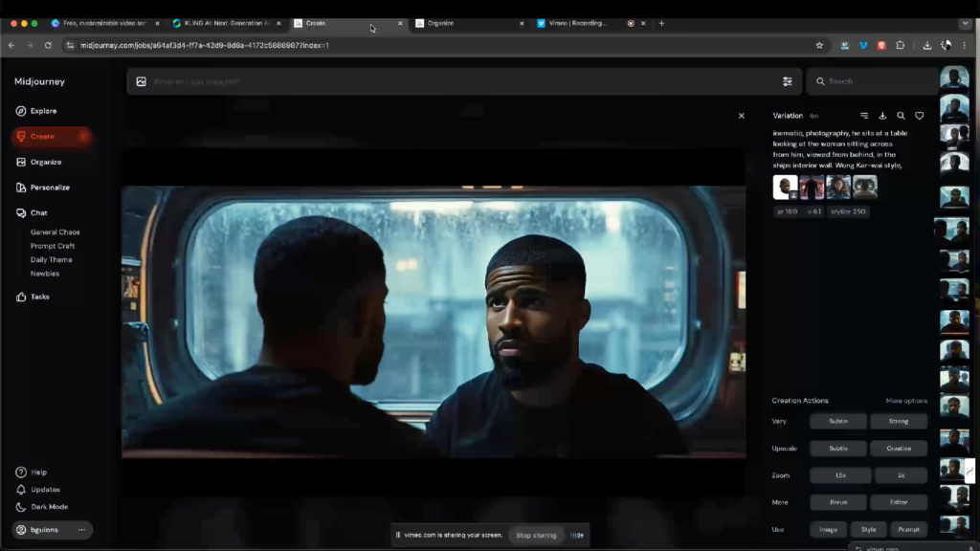Select the stylize 250 parameter chip

[846, 211]
